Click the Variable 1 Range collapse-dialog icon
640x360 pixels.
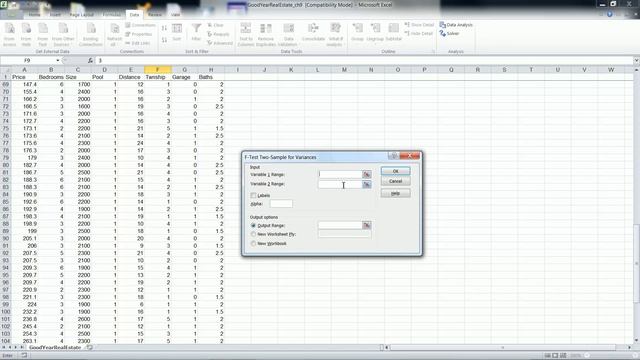(x=367, y=174)
